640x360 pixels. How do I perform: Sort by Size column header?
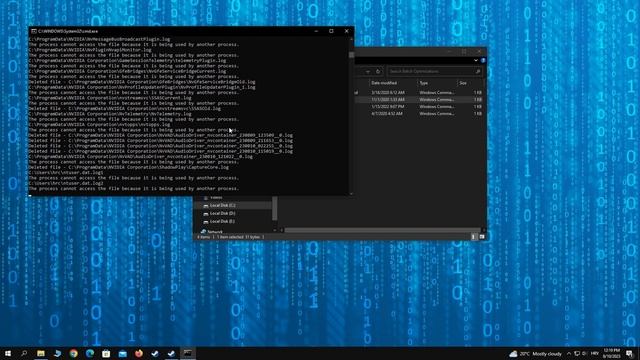tap(463, 83)
